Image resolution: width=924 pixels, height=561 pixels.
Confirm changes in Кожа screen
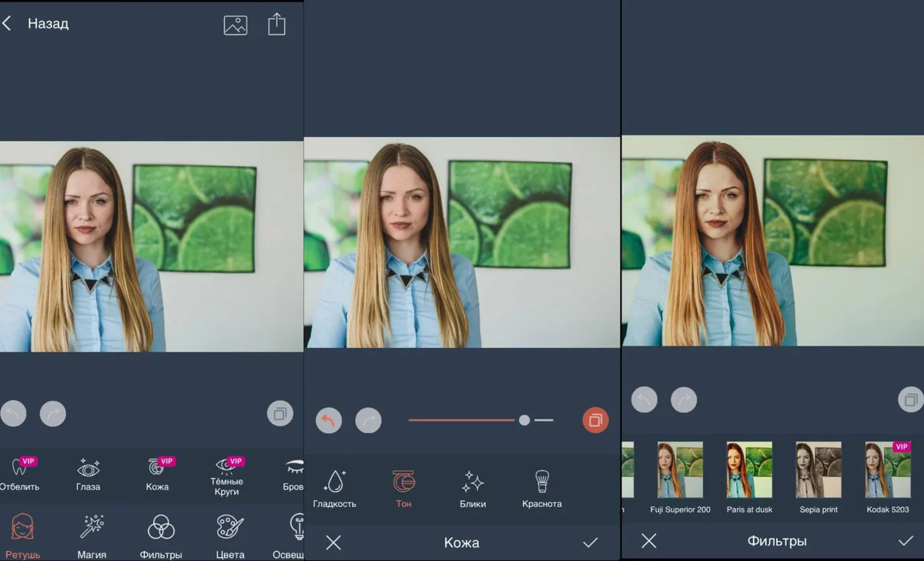[591, 543]
